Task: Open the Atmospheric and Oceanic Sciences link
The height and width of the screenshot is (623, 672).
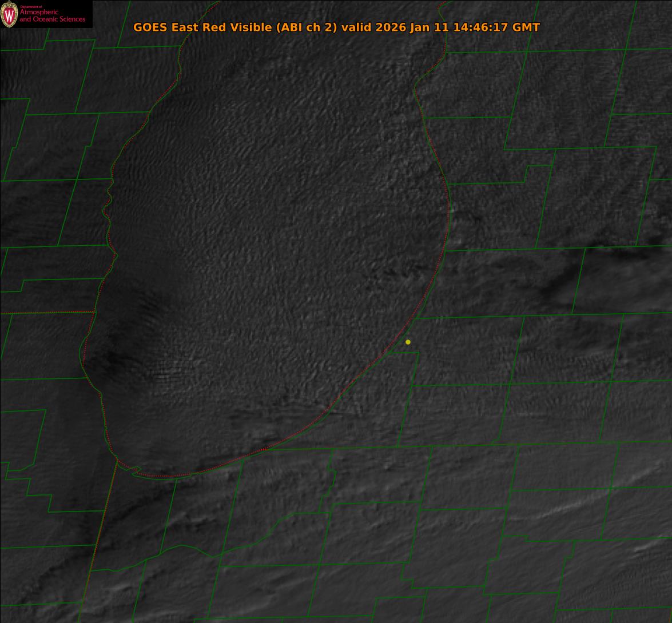Action: coord(52,16)
